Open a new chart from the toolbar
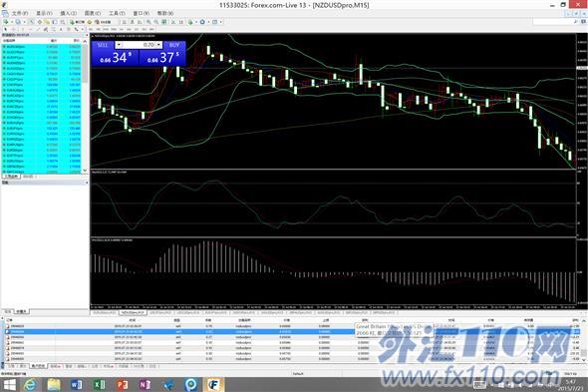This screenshot has height=392, width=588. point(6,22)
